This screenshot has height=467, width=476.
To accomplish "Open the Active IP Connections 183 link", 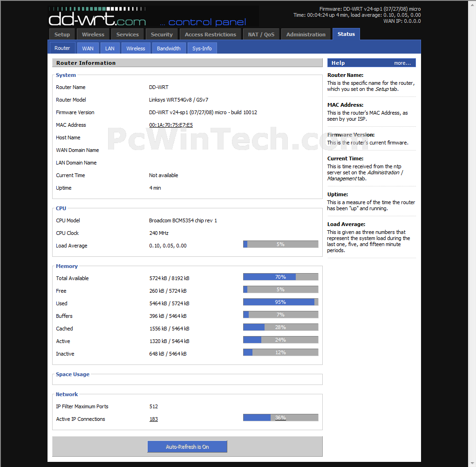I will click(x=154, y=419).
